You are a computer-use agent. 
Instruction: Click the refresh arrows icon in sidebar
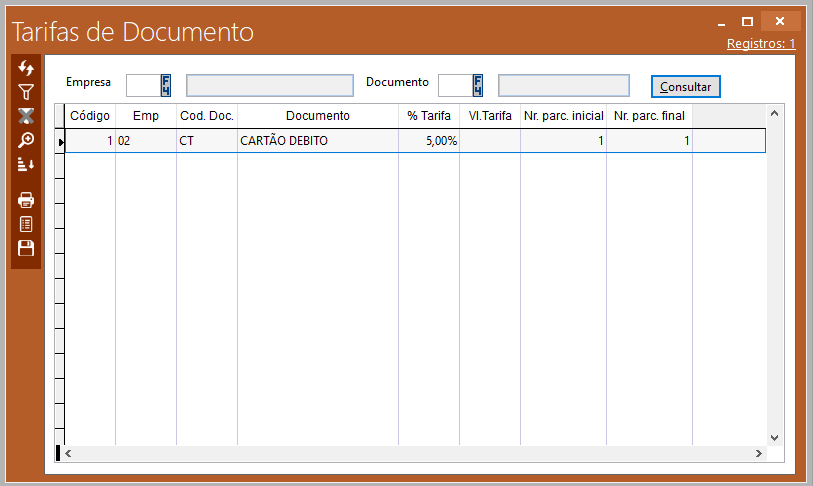pyautogui.click(x=26, y=68)
